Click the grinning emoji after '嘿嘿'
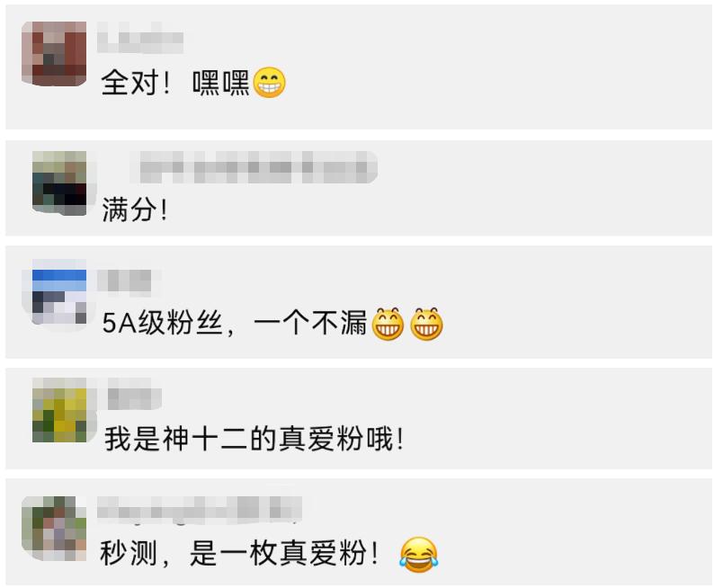The width and height of the screenshot is (714, 588). pyautogui.click(x=269, y=83)
